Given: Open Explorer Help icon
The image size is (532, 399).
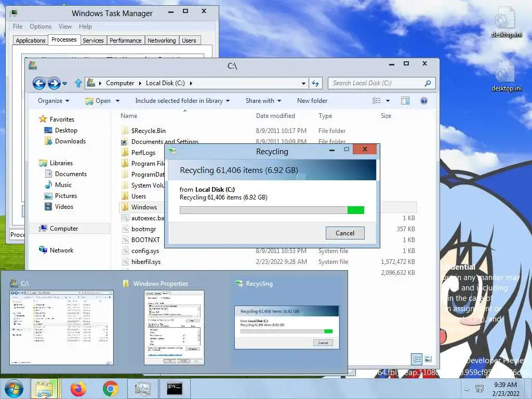Looking at the screenshot, I should click(424, 101).
